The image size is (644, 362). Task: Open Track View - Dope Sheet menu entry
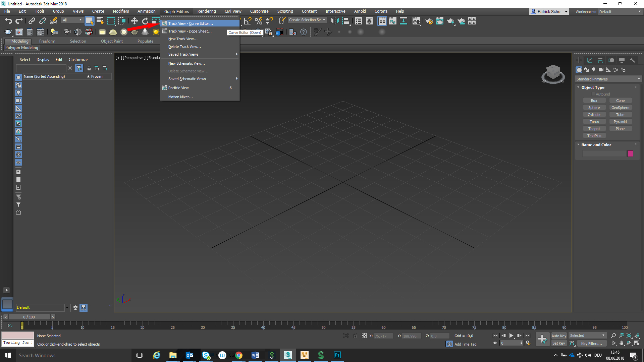[190, 31]
